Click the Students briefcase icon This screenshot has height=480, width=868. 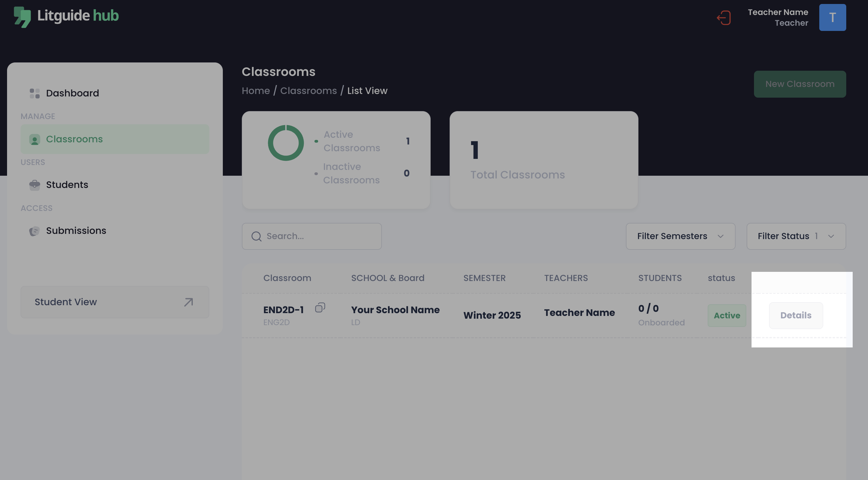click(x=34, y=185)
